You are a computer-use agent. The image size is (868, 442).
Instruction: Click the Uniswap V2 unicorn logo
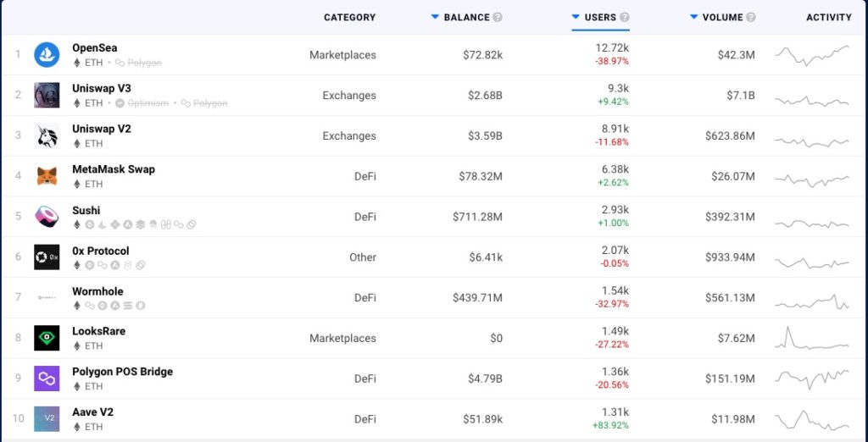47,135
